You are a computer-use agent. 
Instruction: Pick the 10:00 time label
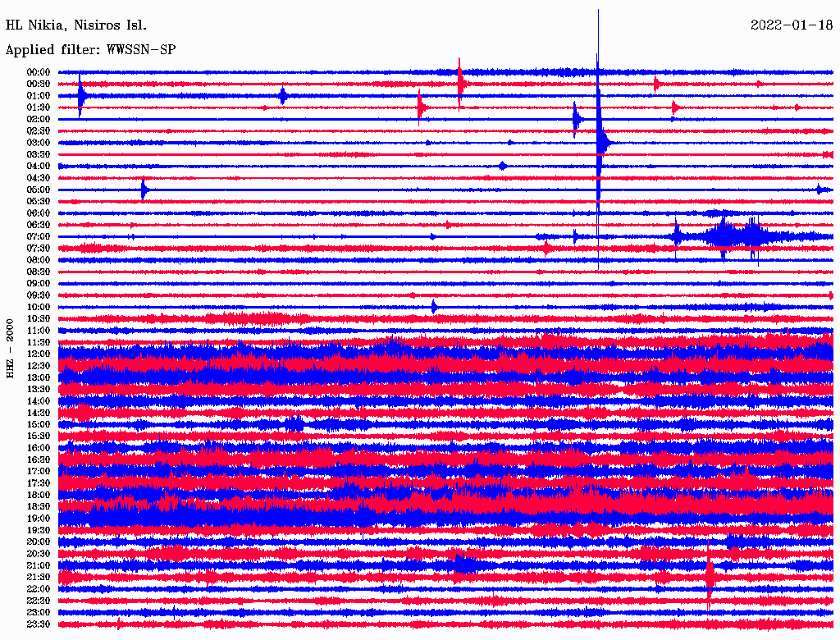[x=39, y=307]
